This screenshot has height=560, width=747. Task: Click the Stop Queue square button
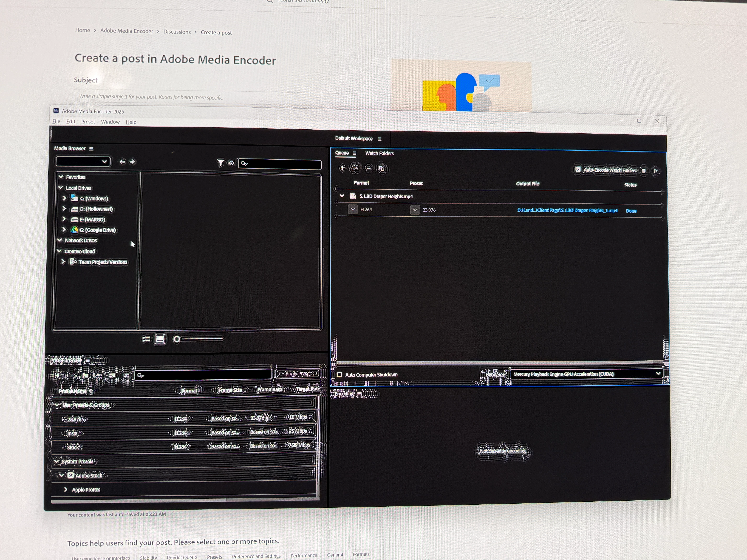pos(644,171)
